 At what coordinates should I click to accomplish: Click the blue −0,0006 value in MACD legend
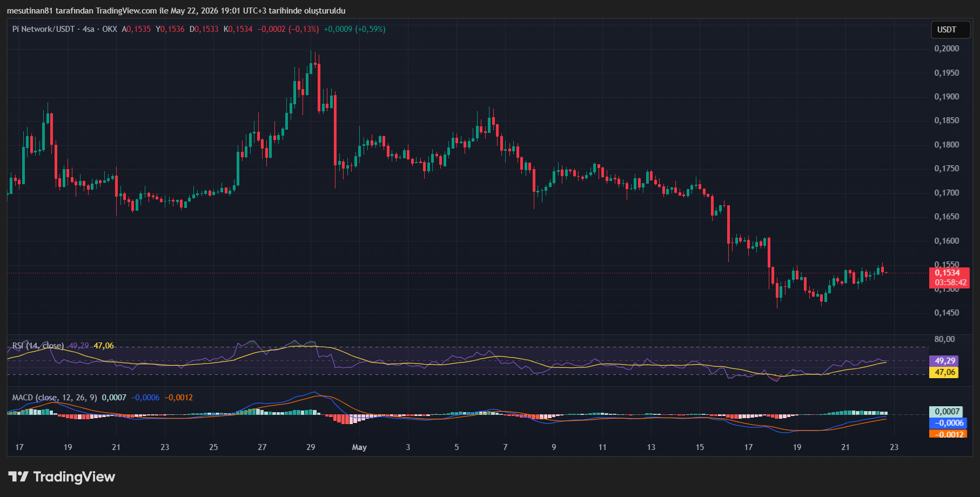(145, 398)
